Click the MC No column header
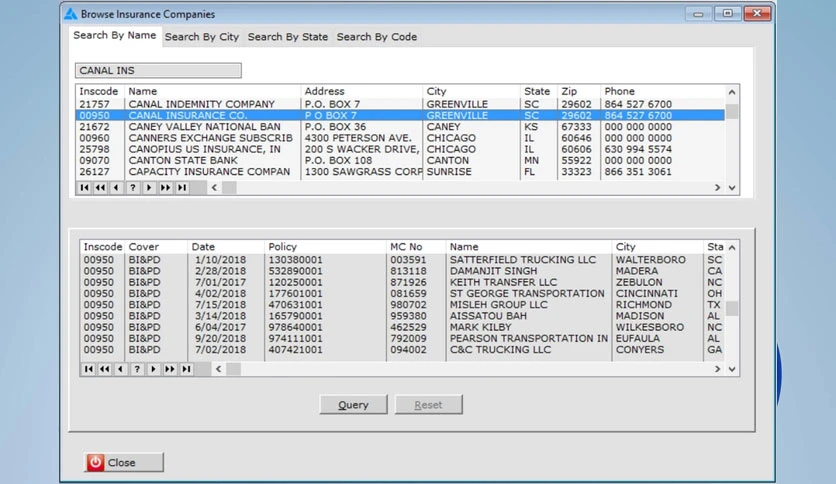836x484 pixels. (416, 247)
